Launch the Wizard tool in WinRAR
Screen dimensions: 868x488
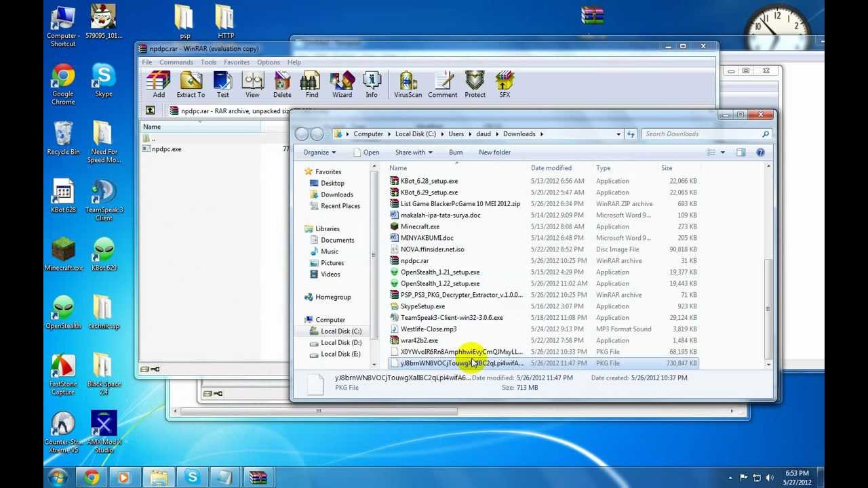342,85
